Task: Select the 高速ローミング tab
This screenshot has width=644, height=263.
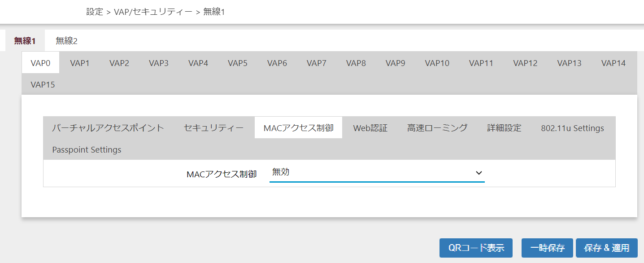Action: tap(437, 128)
